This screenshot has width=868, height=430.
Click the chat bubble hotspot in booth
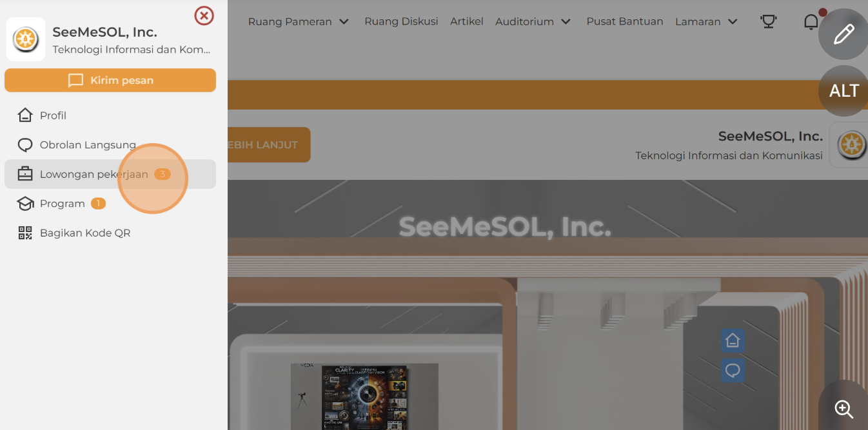coord(733,371)
